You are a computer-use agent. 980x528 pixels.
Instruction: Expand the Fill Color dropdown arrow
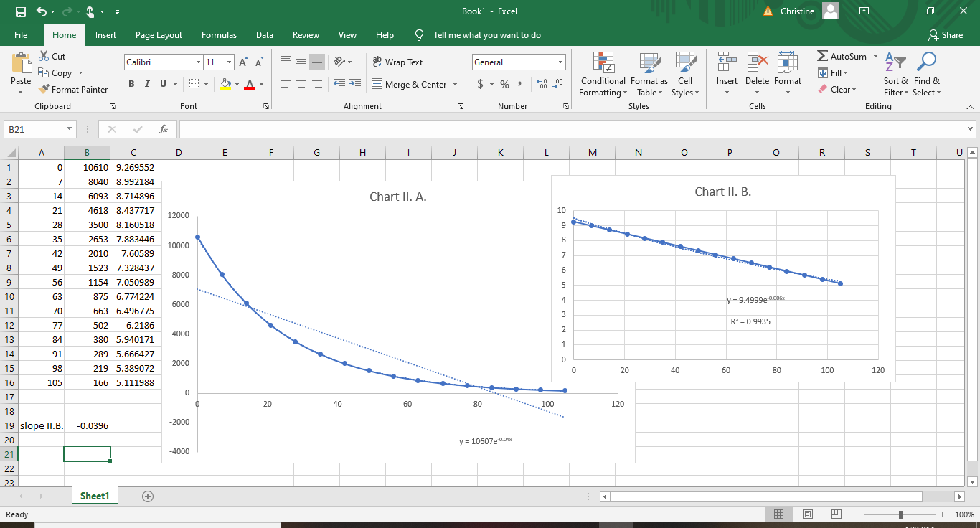[236, 84]
